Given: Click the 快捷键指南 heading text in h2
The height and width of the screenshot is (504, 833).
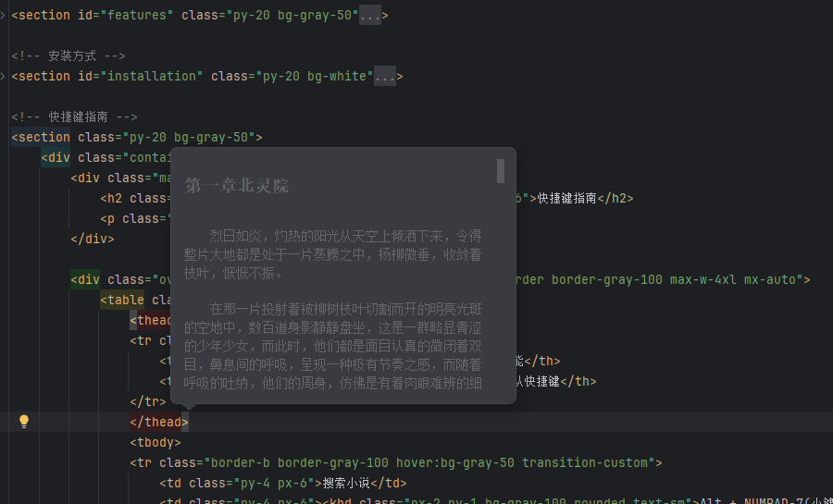Looking at the screenshot, I should coord(567,199).
